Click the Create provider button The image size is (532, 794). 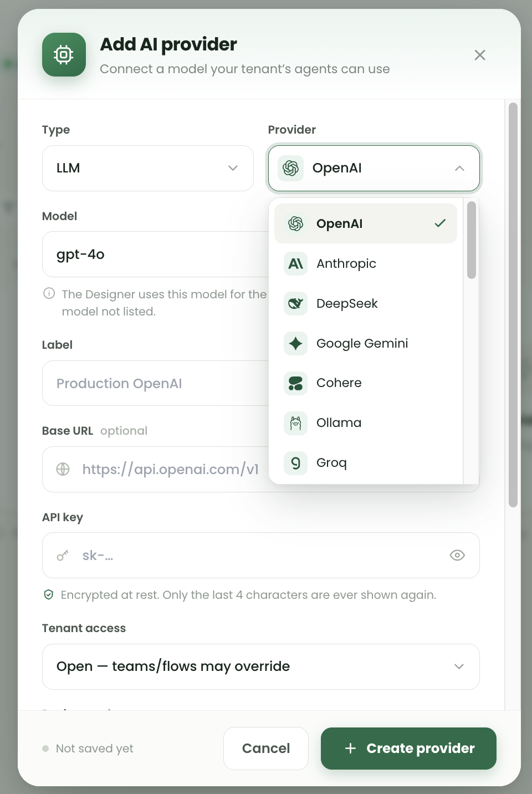pos(408,749)
